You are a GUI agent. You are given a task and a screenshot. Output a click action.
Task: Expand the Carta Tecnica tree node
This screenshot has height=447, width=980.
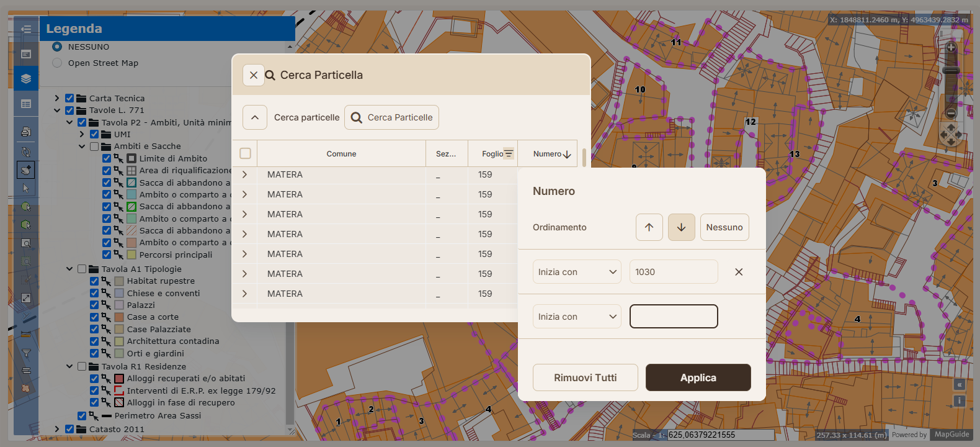57,98
